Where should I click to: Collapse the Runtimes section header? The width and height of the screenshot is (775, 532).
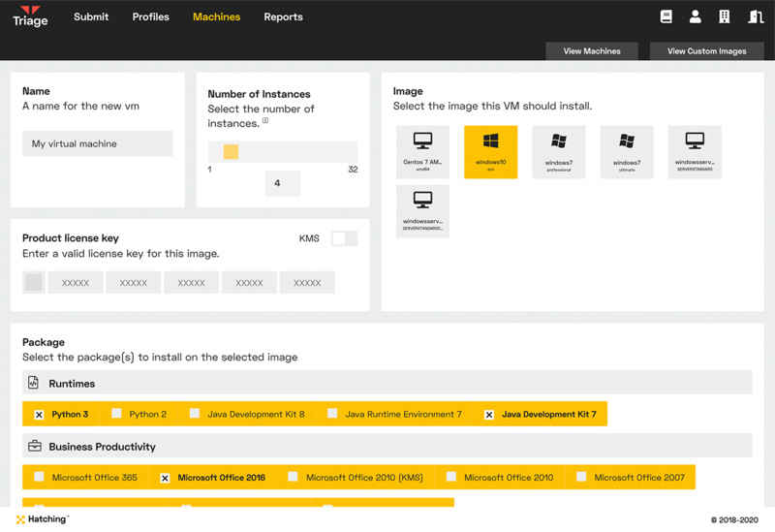click(x=387, y=383)
